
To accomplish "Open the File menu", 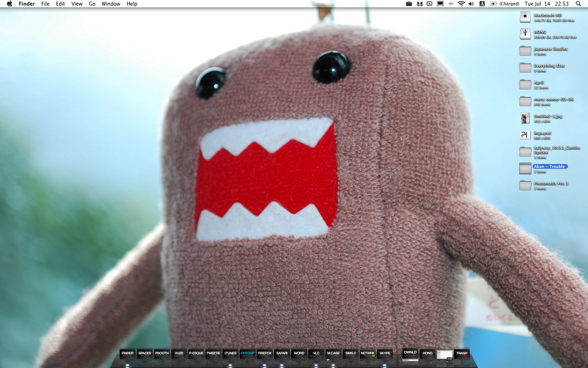I will (x=45, y=4).
